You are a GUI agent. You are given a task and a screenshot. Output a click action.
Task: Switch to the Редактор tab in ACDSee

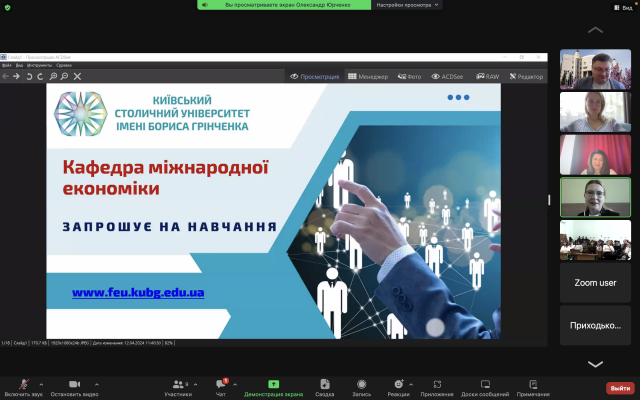(527, 76)
